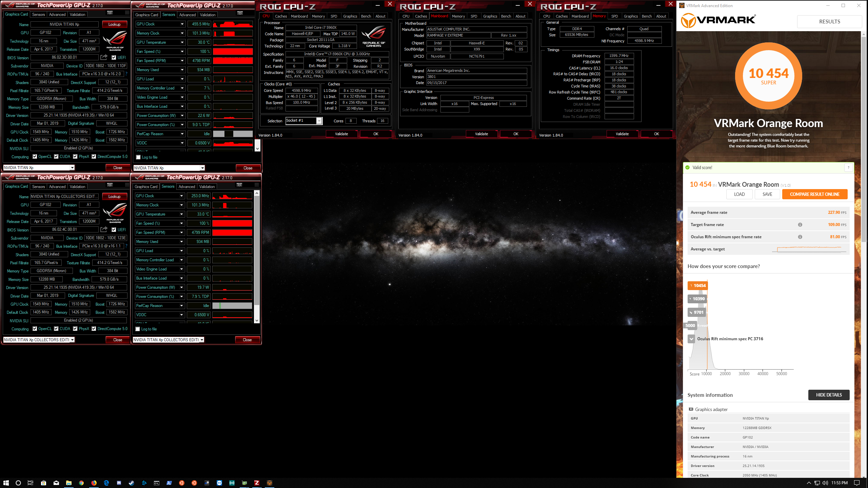Open the VRMark RESULTS tab
The height and width of the screenshot is (488, 868).
[829, 22]
